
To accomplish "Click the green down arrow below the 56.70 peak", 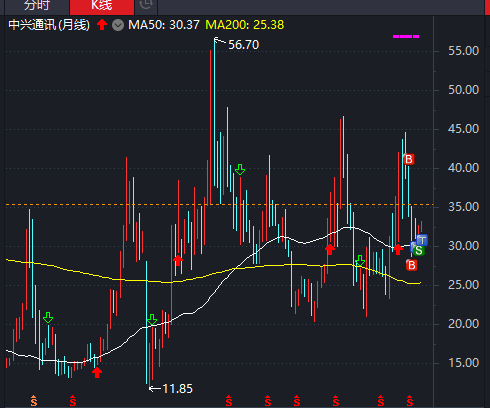I will pyautogui.click(x=240, y=169).
